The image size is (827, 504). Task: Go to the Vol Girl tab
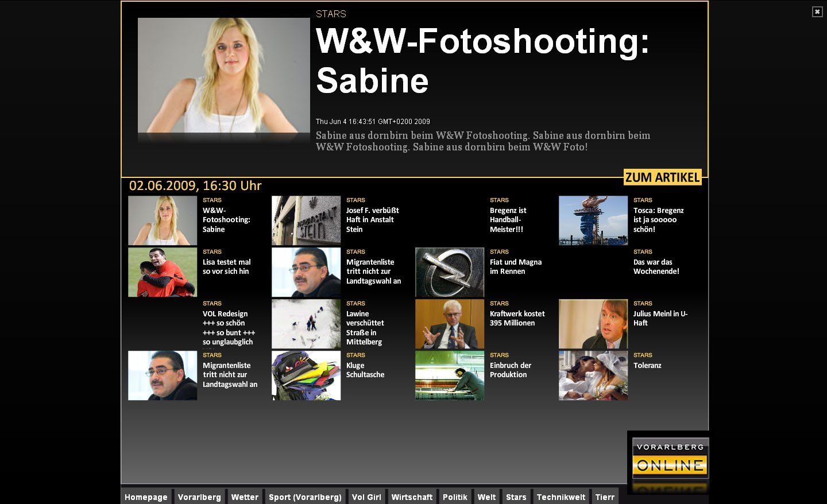(366, 497)
